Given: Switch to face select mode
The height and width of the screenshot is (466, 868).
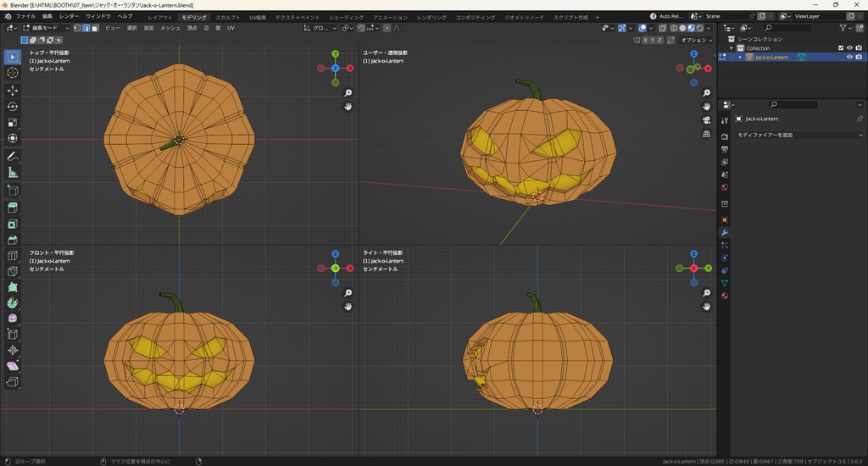Looking at the screenshot, I should [95, 28].
